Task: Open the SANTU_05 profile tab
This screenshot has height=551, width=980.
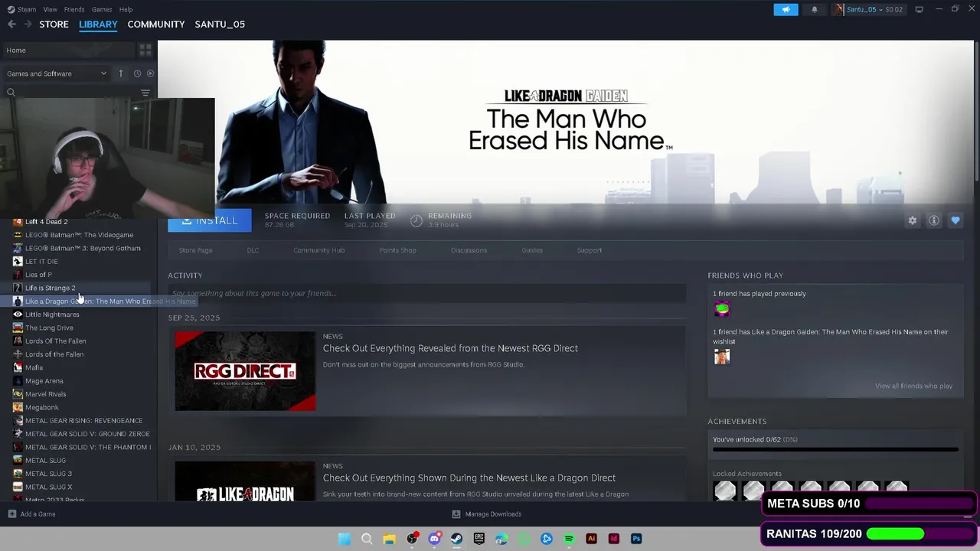Action: click(x=220, y=24)
